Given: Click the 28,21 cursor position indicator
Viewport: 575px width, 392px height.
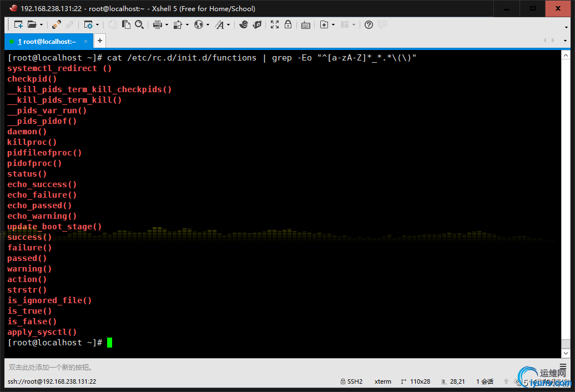Looking at the screenshot, I should 453,381.
